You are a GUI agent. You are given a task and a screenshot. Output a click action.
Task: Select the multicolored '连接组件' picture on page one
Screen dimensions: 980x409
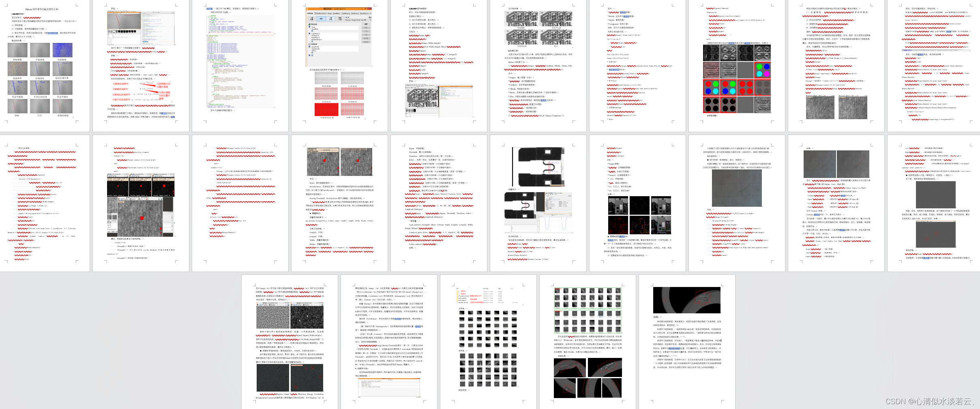(17, 69)
